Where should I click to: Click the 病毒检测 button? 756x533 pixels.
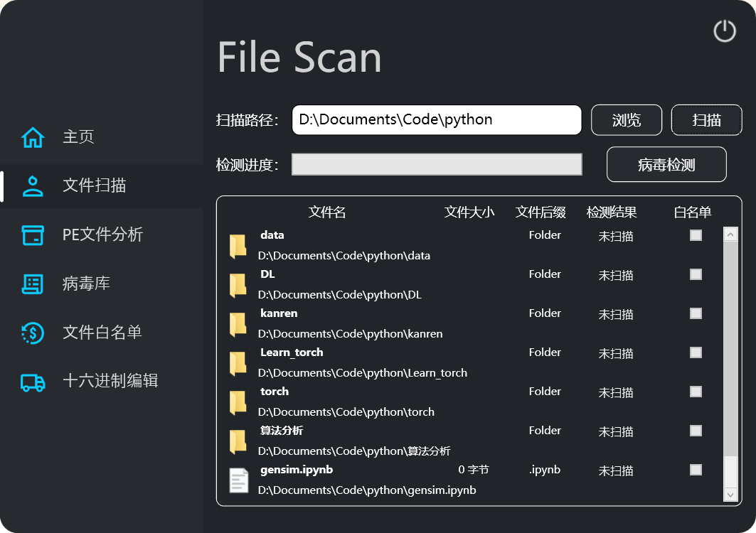(666, 165)
